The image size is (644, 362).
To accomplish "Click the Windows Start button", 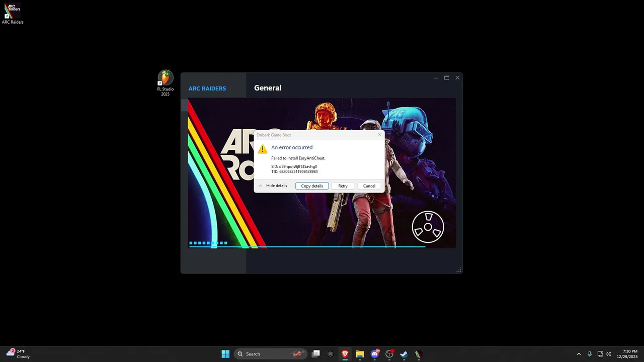I will click(225, 354).
